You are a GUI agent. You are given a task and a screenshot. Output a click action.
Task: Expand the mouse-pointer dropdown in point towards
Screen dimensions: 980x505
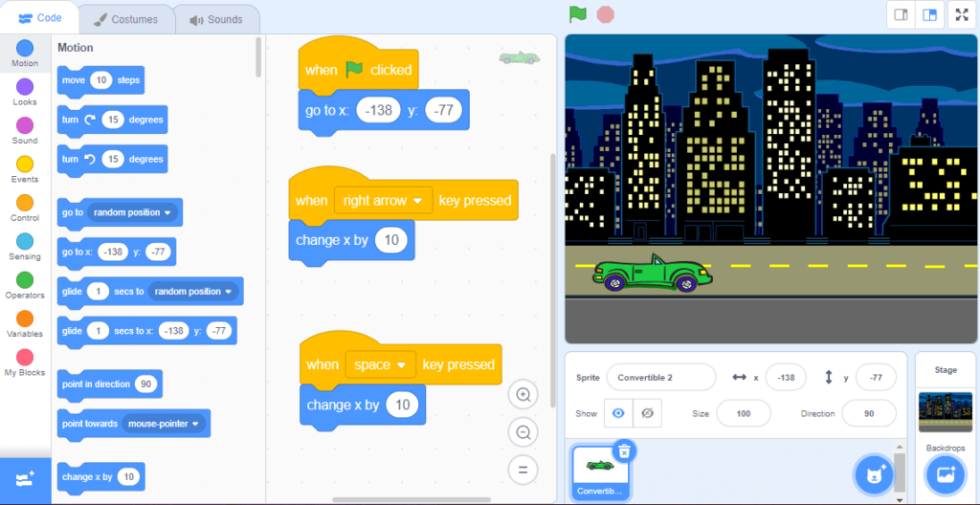coord(196,424)
